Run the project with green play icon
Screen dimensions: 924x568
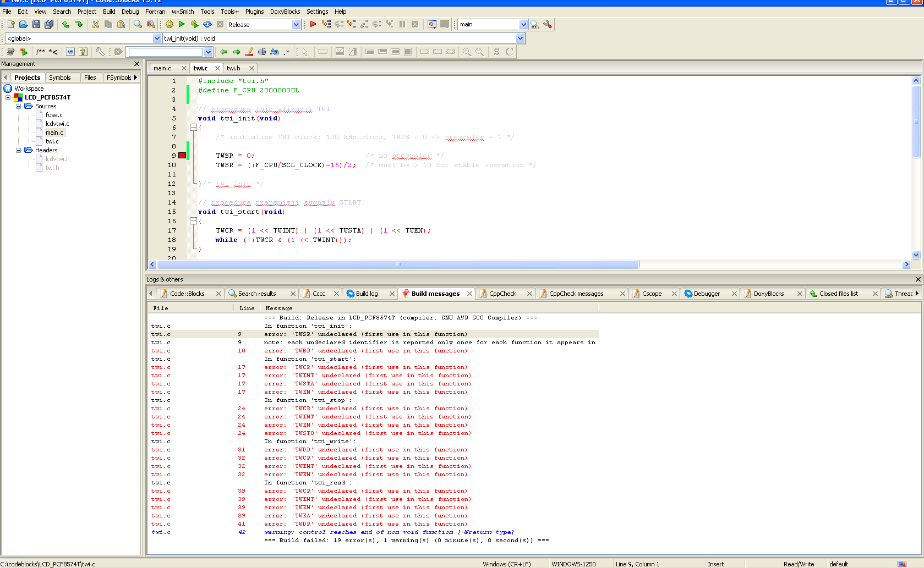pyautogui.click(x=182, y=24)
